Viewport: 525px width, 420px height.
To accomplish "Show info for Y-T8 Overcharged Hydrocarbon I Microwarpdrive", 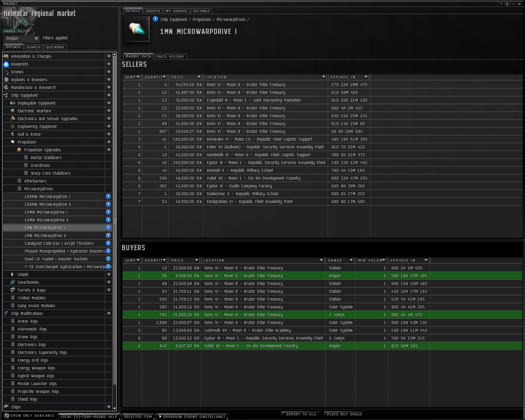I will [108, 267].
